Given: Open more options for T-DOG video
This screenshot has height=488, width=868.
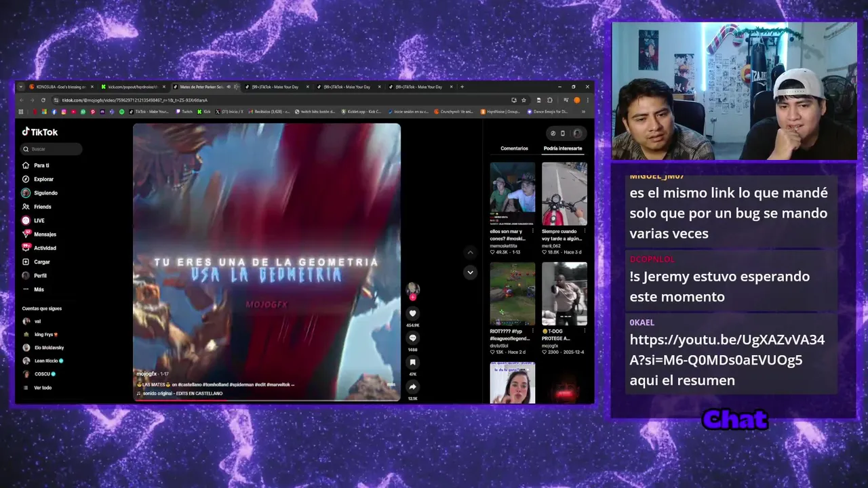Looking at the screenshot, I should tap(585, 332).
